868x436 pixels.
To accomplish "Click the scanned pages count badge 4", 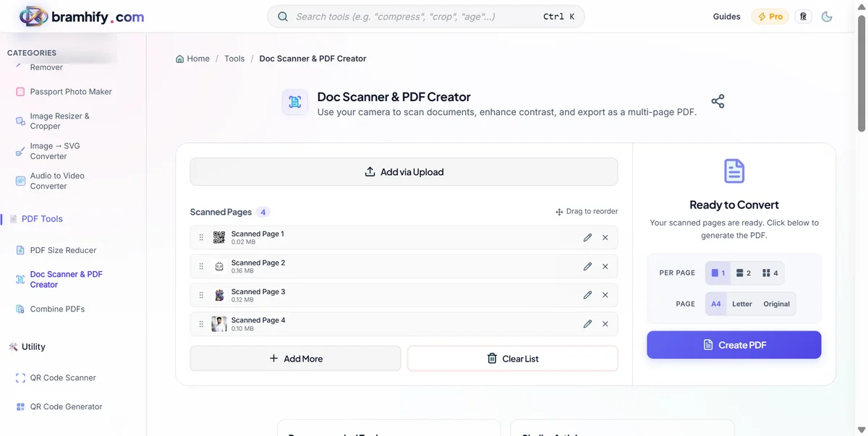I will click(x=263, y=212).
